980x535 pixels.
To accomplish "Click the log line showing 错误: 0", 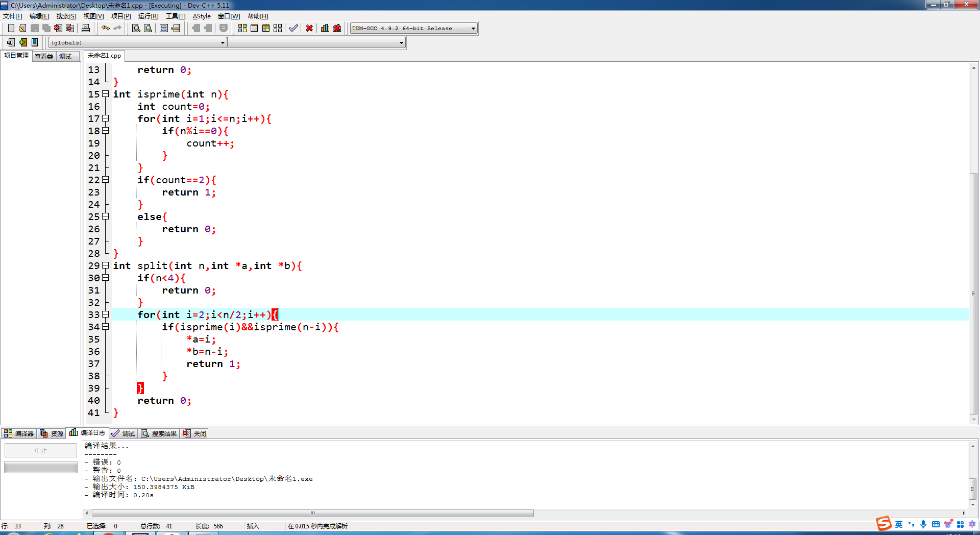I will coord(103,463).
